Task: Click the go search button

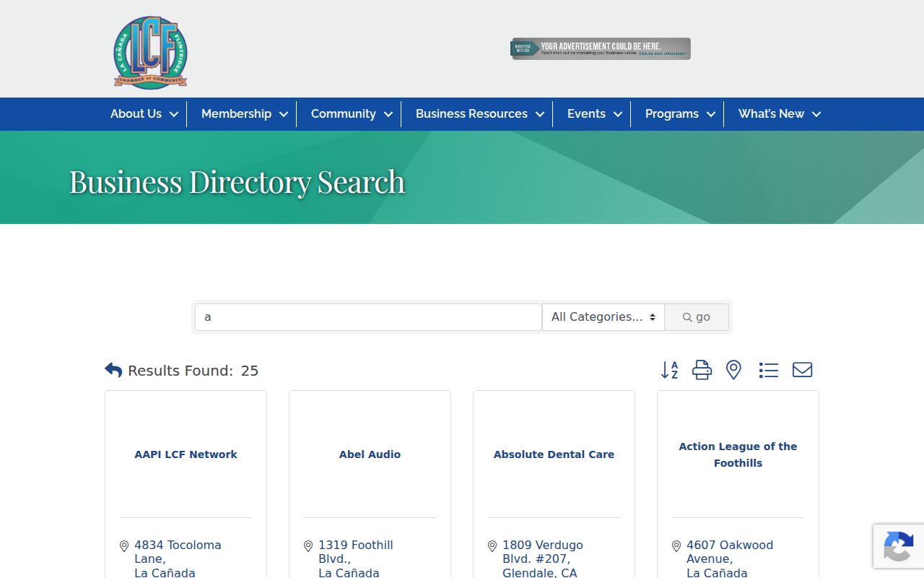Action: coord(697,317)
